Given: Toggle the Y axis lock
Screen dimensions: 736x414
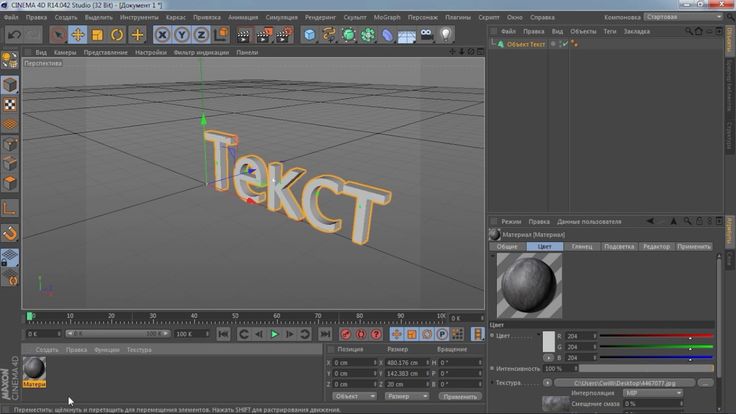Looking at the screenshot, I should point(181,35).
